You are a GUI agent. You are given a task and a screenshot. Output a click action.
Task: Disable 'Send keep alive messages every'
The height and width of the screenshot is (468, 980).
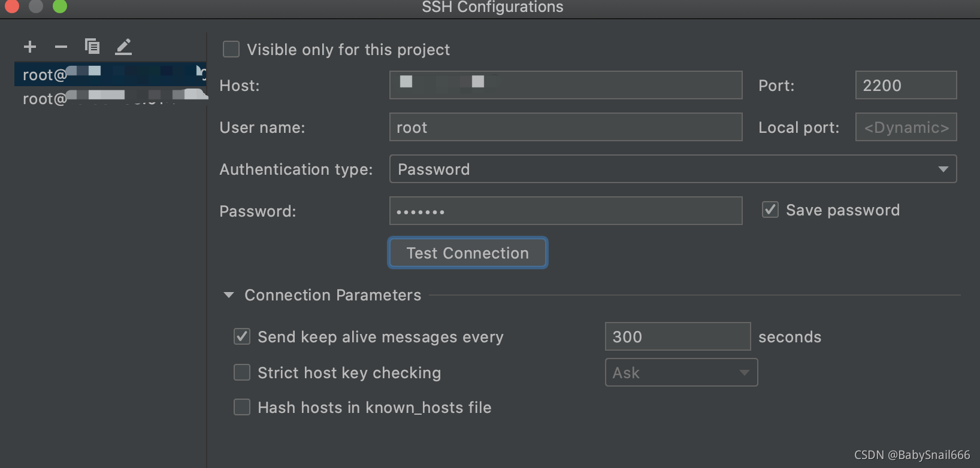(x=242, y=336)
